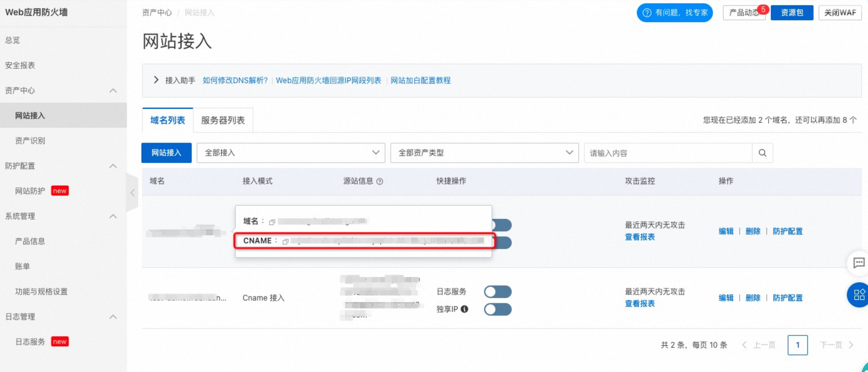Expand the 接入助手 section chevron
The width and height of the screenshot is (868, 372).
tap(156, 80)
